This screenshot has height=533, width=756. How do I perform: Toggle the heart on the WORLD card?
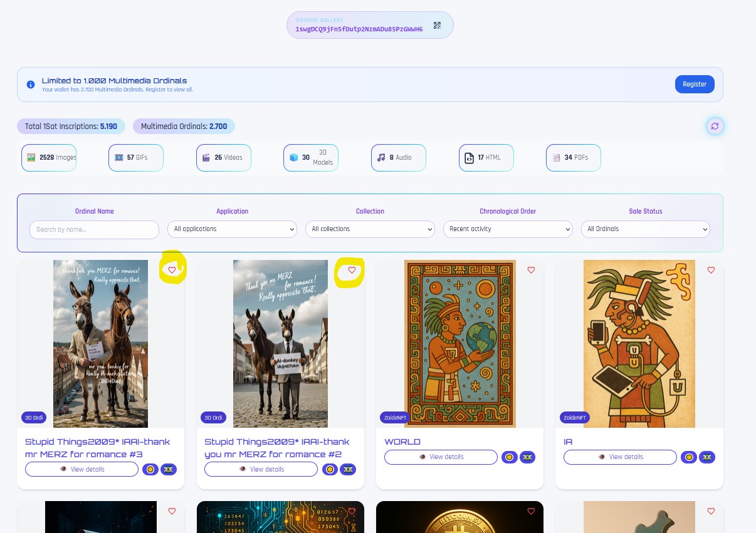pos(531,270)
